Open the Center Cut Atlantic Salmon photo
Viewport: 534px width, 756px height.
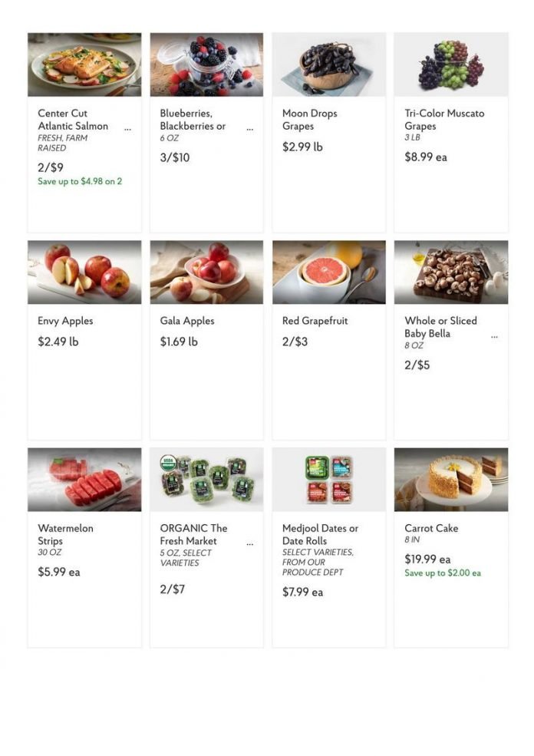[83, 64]
